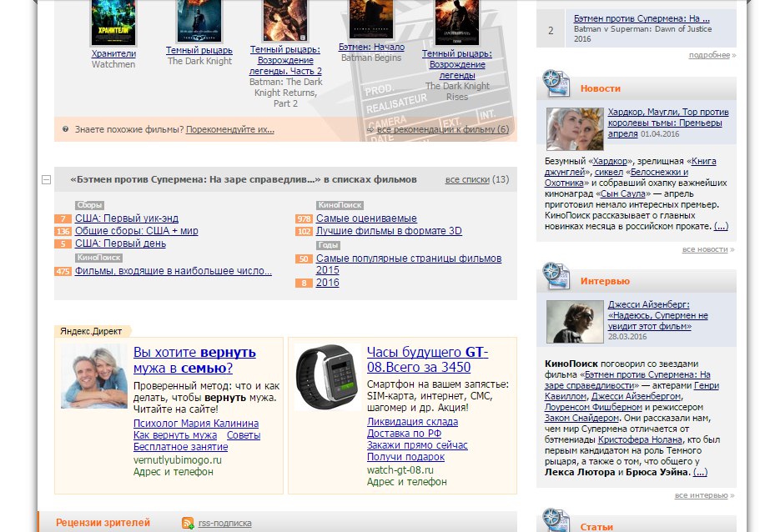Viewport: 760px width, 532px height.
Task: Open the Бэтмен: Начало title link
Action: pyautogui.click(x=371, y=47)
